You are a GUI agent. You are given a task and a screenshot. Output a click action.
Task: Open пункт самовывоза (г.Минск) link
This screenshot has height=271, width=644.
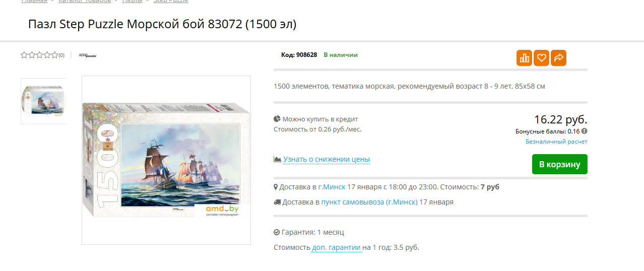[369, 202]
